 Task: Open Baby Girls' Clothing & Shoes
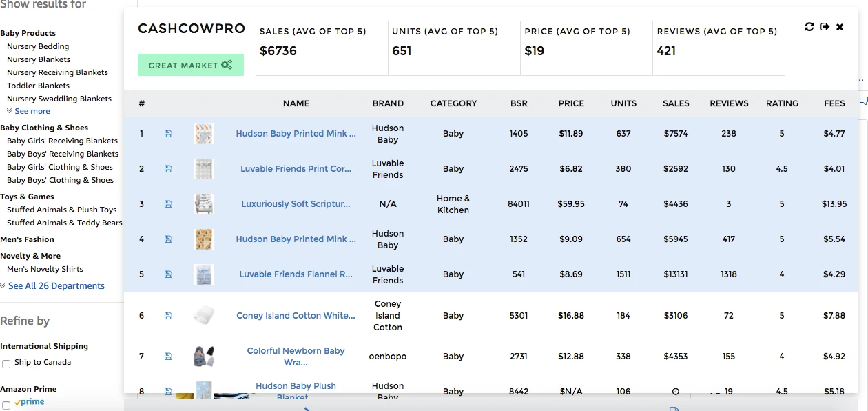click(x=60, y=167)
